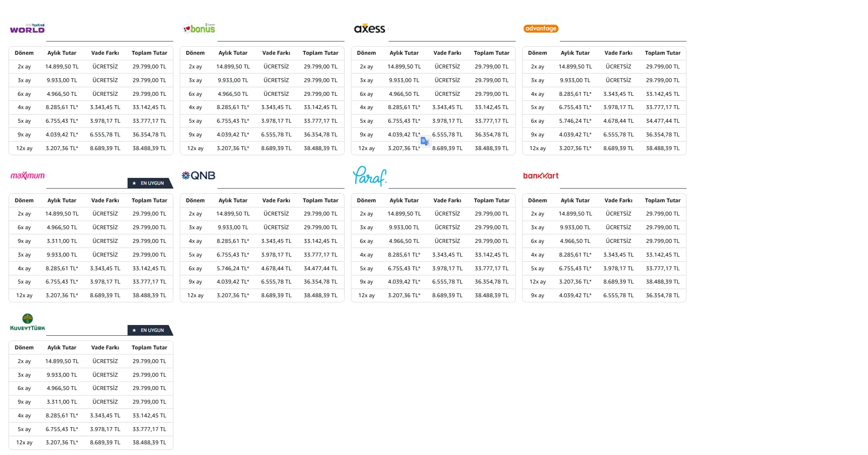The image size is (868, 455).
Task: Click 3.978,17 TL in the bankkart table
Action: (618, 269)
